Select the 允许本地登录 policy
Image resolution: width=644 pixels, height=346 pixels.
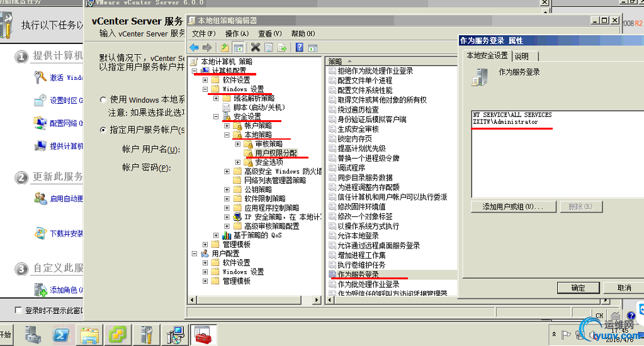[x=358, y=235]
